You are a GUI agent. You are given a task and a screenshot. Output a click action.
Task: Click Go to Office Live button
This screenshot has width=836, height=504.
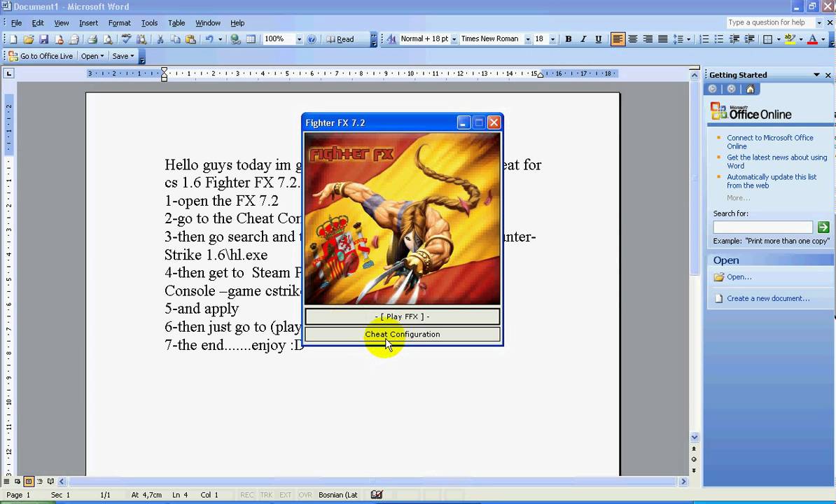point(41,56)
